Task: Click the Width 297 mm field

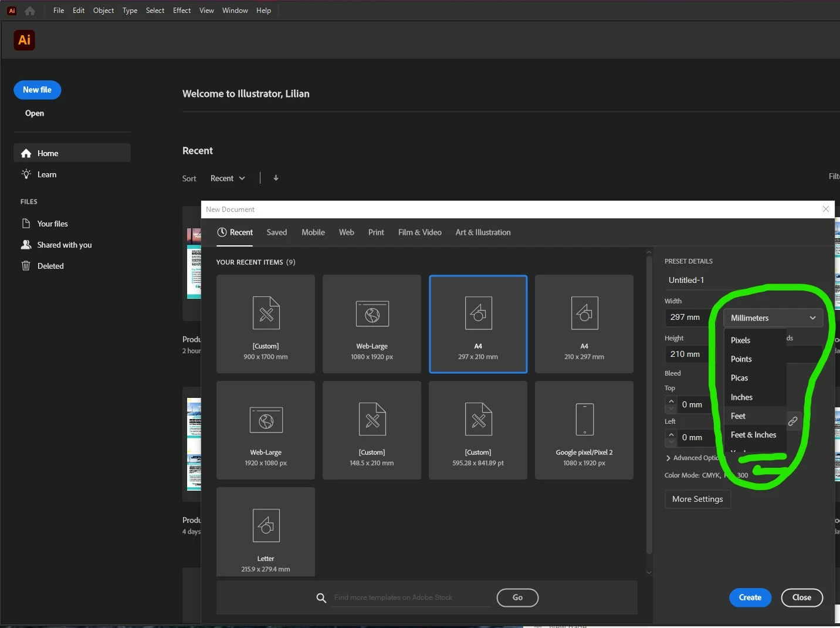Action: click(687, 318)
